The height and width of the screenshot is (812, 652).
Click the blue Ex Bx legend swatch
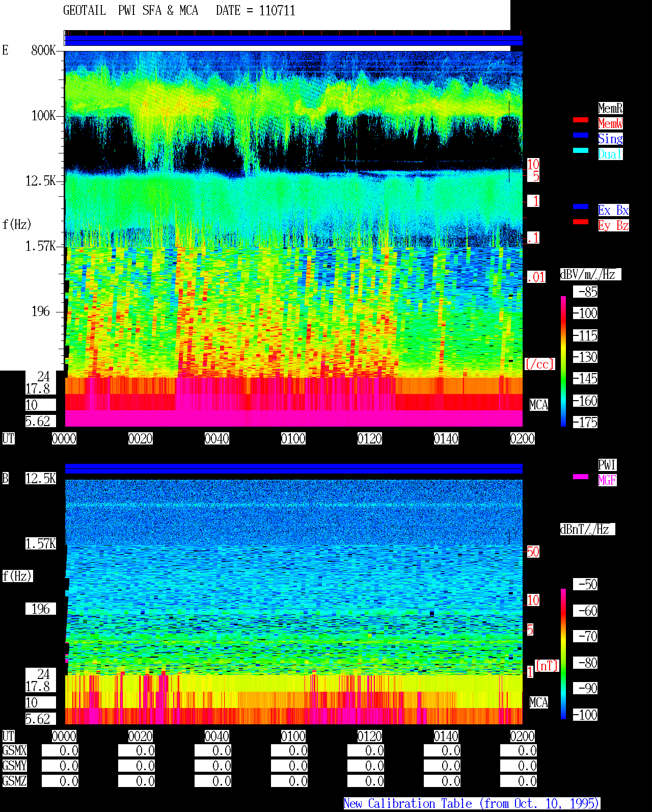click(581, 206)
